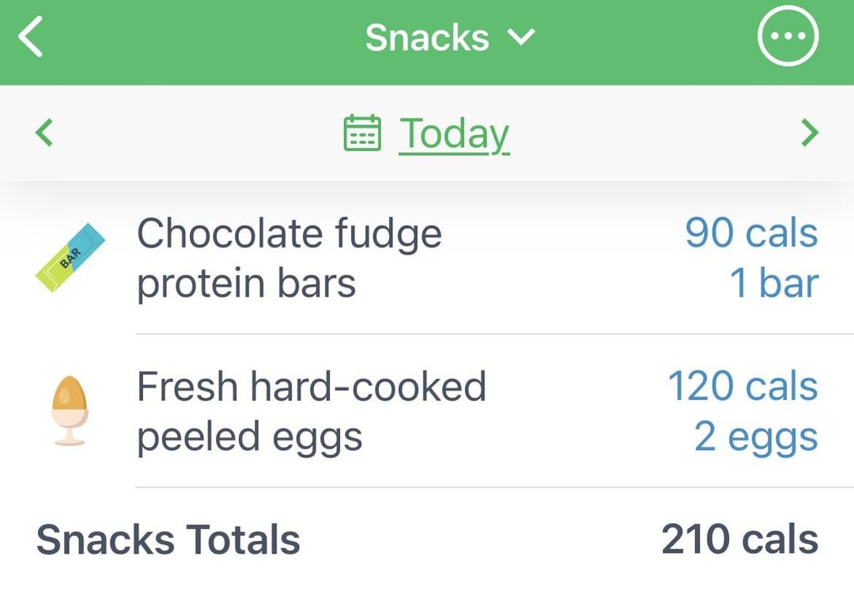Open the Today date picker link

pos(454,134)
